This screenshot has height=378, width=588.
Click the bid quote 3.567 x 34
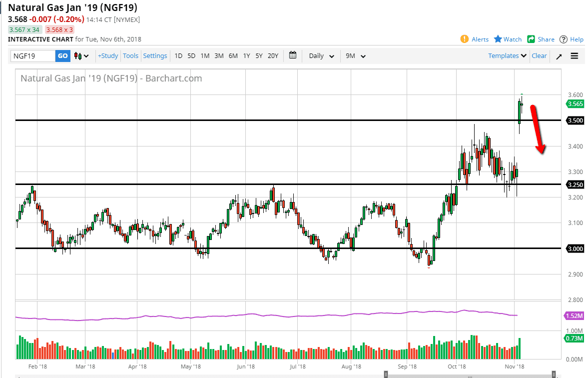pos(24,29)
